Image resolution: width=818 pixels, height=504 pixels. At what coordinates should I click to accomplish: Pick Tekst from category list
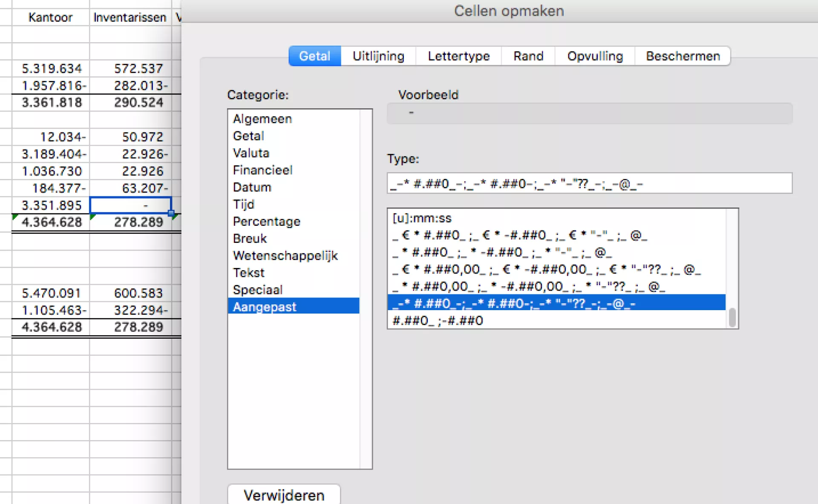tap(248, 273)
